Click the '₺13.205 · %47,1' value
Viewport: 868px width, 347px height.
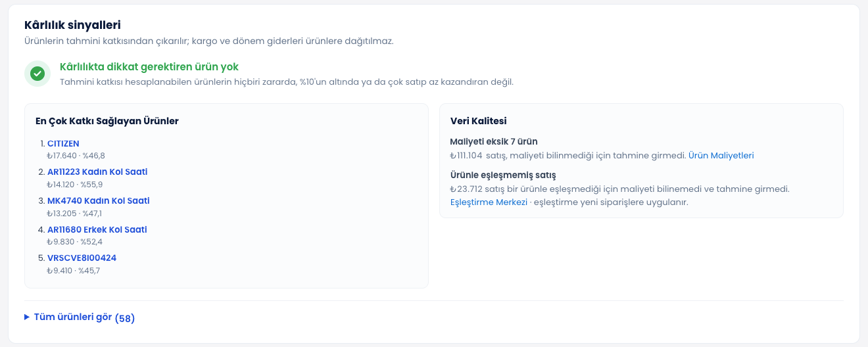pyautogui.click(x=74, y=214)
